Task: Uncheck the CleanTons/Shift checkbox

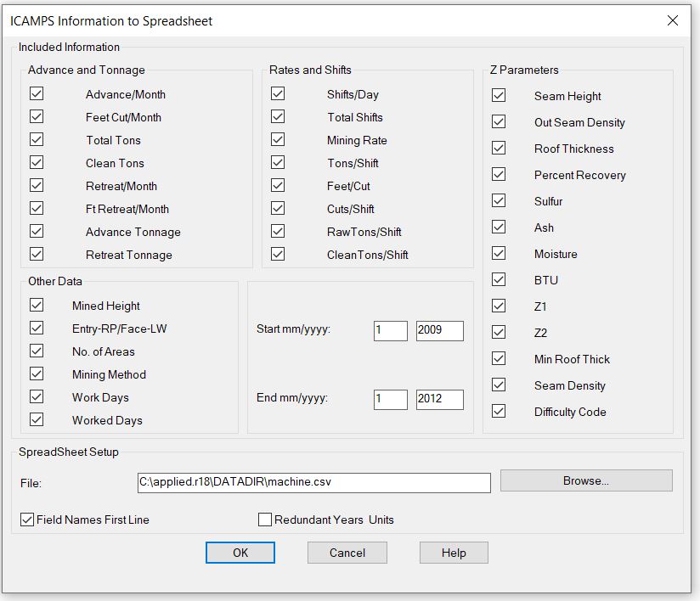Action: click(x=278, y=255)
